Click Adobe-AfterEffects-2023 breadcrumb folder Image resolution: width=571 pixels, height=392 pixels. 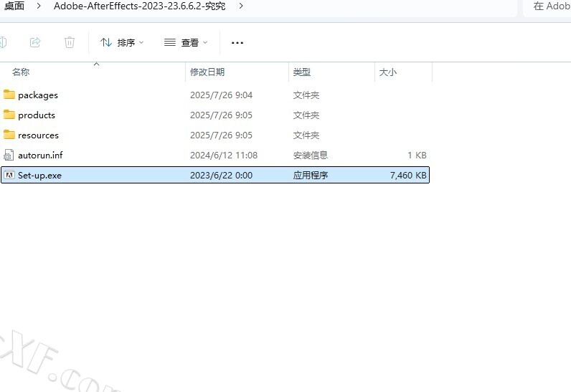click(139, 6)
